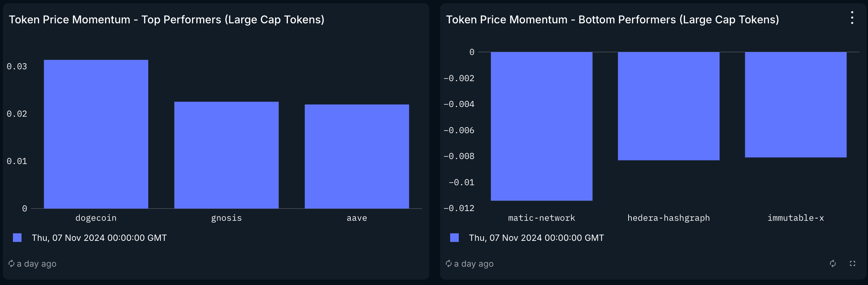
Task: Select the immutable-x bar
Action: 795,104
